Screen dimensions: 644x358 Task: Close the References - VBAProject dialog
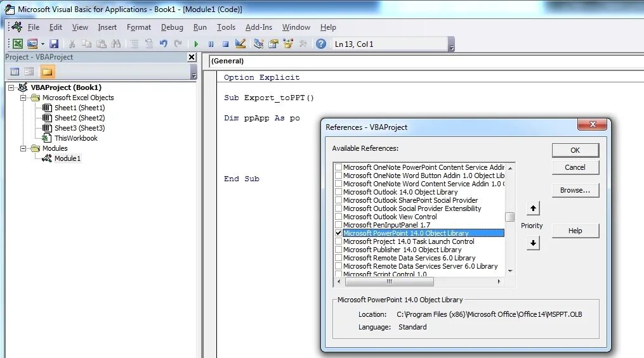pos(592,124)
